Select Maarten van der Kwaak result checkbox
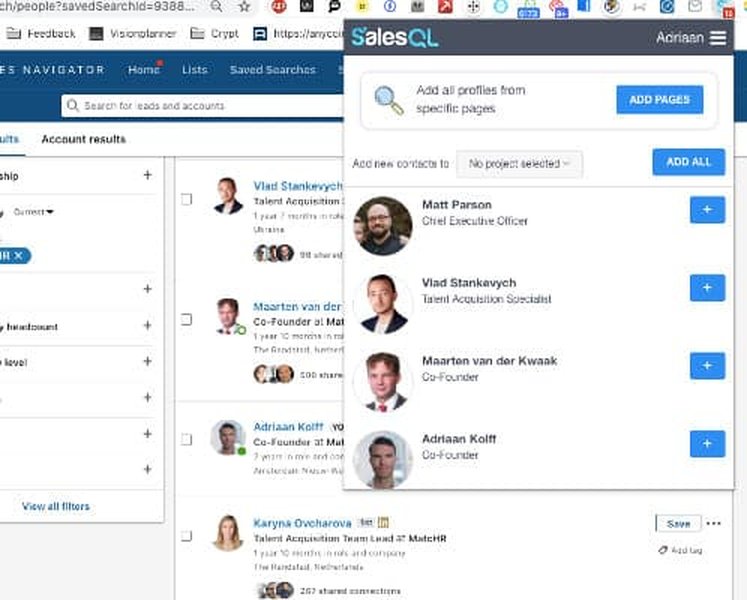Screen dimensions: 747x600 tap(187, 319)
